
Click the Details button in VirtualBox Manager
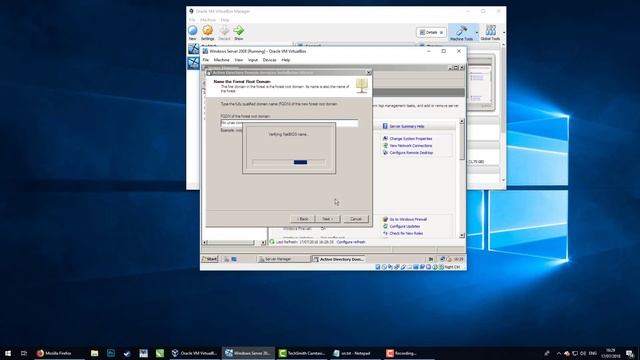coord(431,32)
